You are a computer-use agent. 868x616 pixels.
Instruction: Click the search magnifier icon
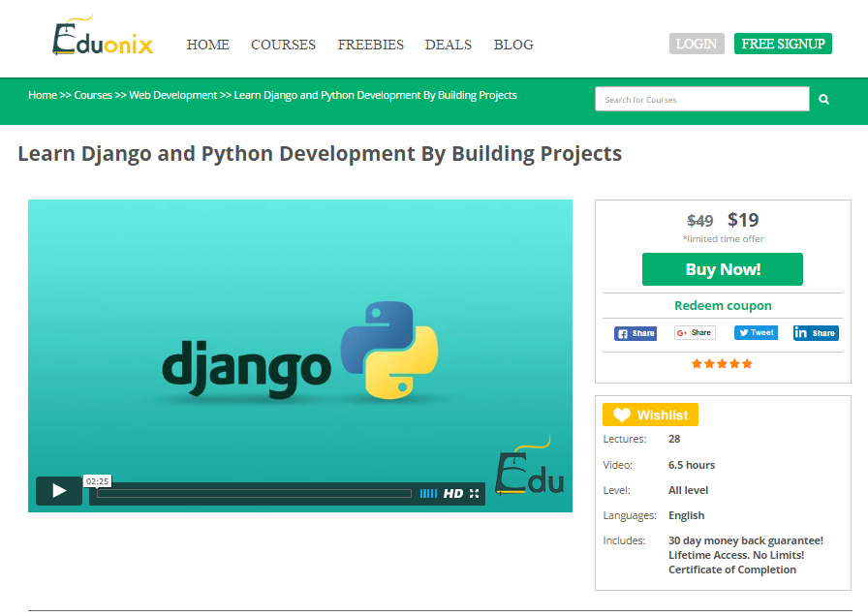(x=823, y=99)
